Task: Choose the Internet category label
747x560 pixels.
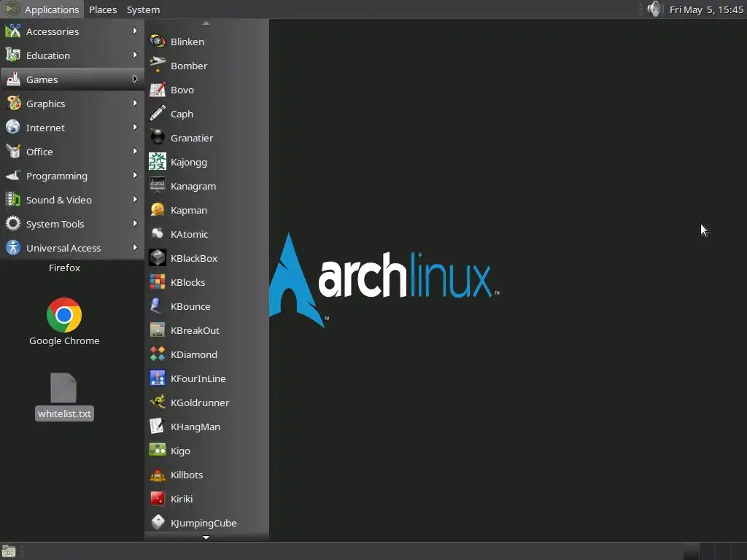Action: 45,128
